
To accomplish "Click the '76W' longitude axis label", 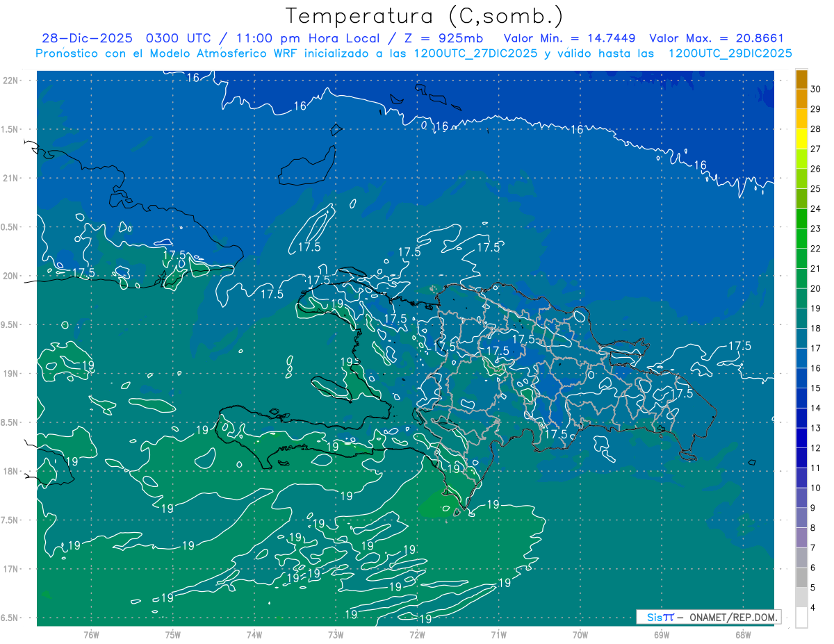I will point(91,635).
